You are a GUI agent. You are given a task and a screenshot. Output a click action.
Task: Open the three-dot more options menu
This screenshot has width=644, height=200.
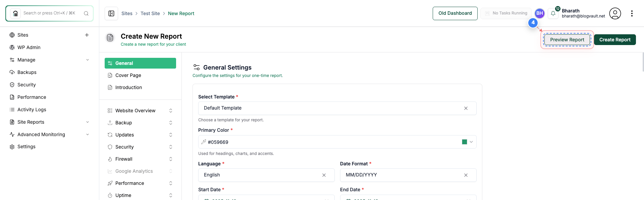(x=632, y=13)
